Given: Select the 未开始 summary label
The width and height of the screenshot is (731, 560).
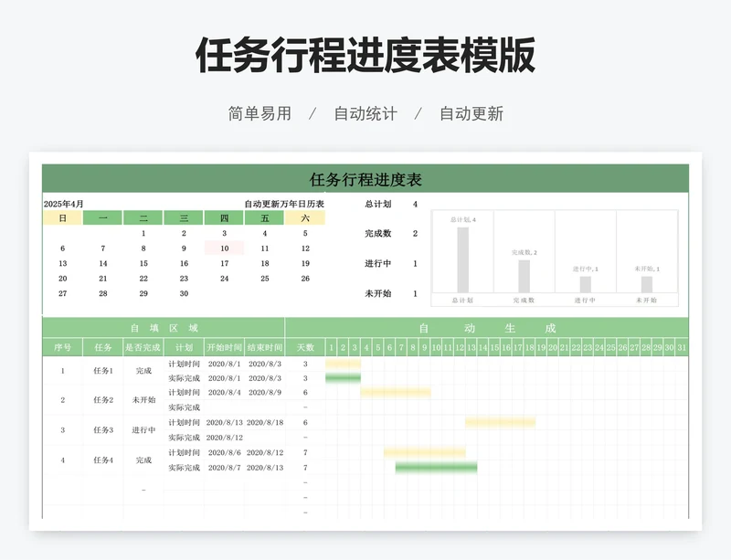Looking at the screenshot, I should click(377, 293).
